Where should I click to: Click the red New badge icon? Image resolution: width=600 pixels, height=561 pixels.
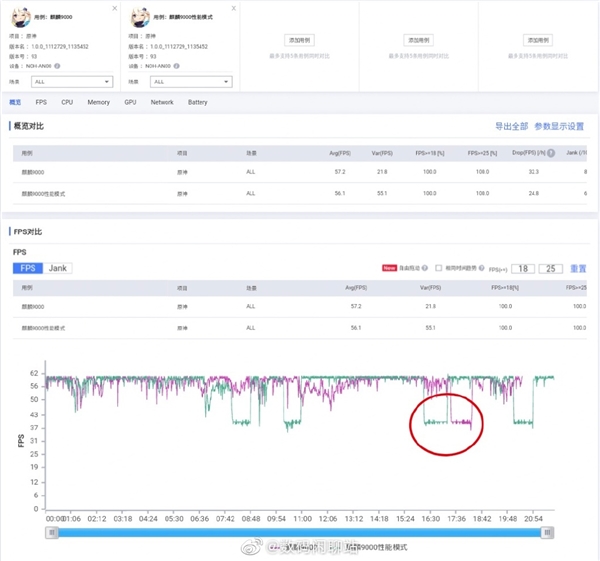pyautogui.click(x=390, y=268)
